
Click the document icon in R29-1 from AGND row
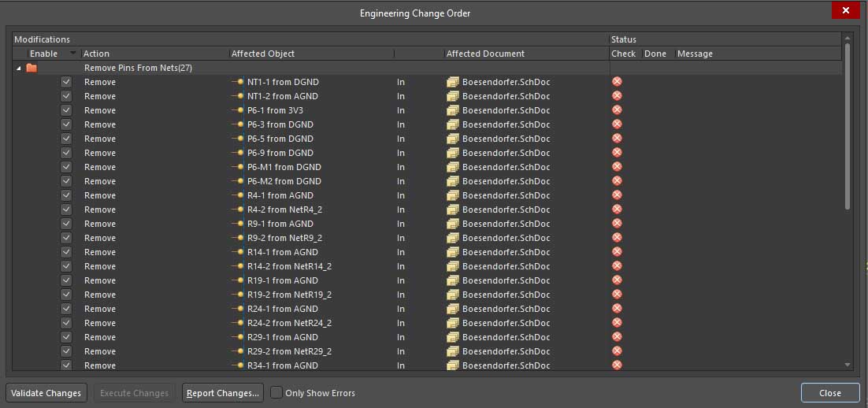[x=452, y=337]
